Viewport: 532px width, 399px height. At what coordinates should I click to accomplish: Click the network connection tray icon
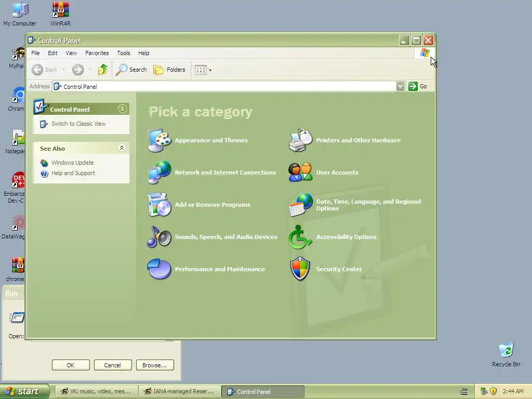pyautogui.click(x=484, y=391)
